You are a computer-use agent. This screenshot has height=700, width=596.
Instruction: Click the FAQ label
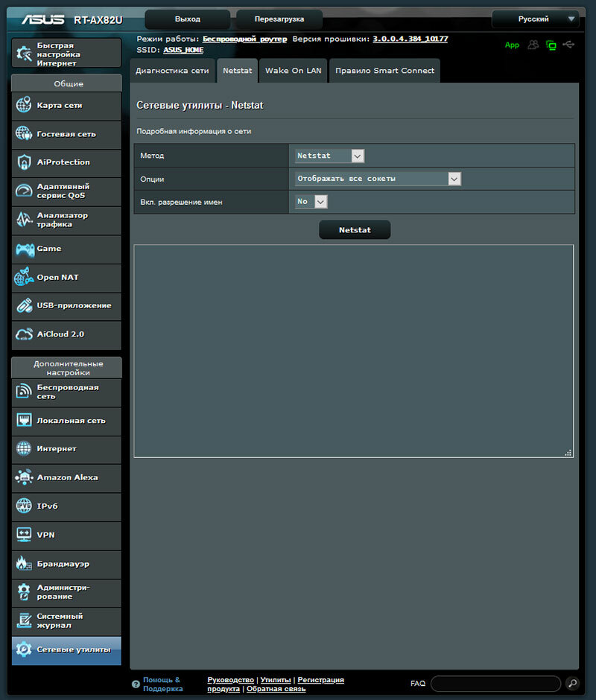click(418, 684)
